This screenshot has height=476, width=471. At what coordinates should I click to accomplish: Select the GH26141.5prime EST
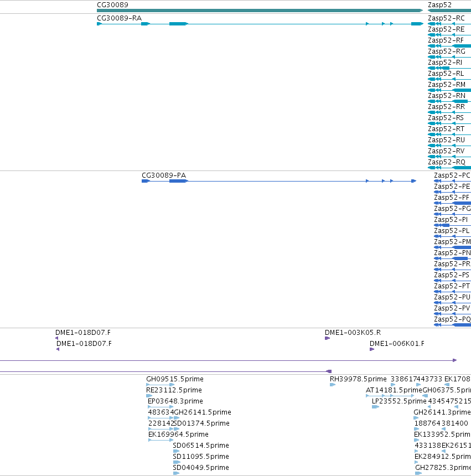(203, 412)
